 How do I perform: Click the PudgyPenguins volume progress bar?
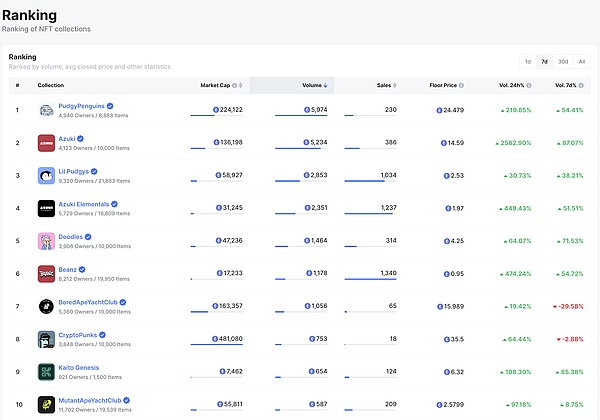pos(301,116)
